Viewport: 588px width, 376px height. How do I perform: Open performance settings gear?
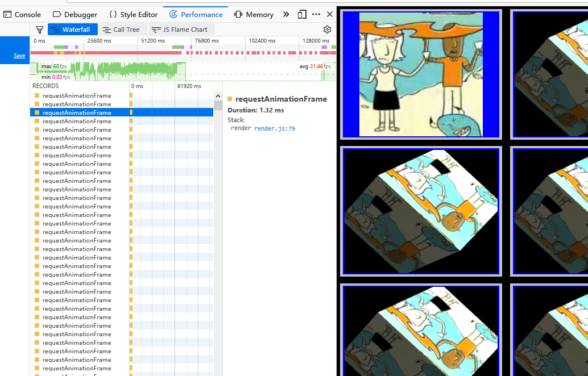(327, 30)
